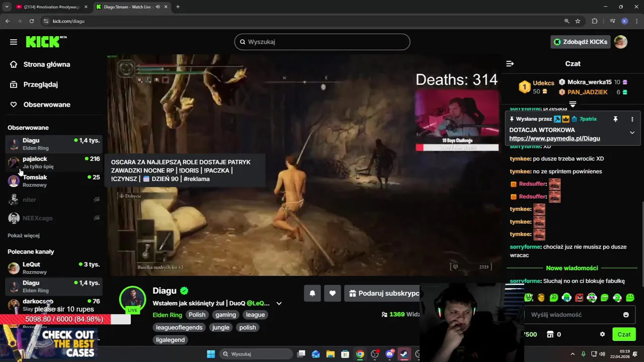Show hidden system tray icons
Screen dimensions: 644x362
pyautogui.click(x=573, y=354)
